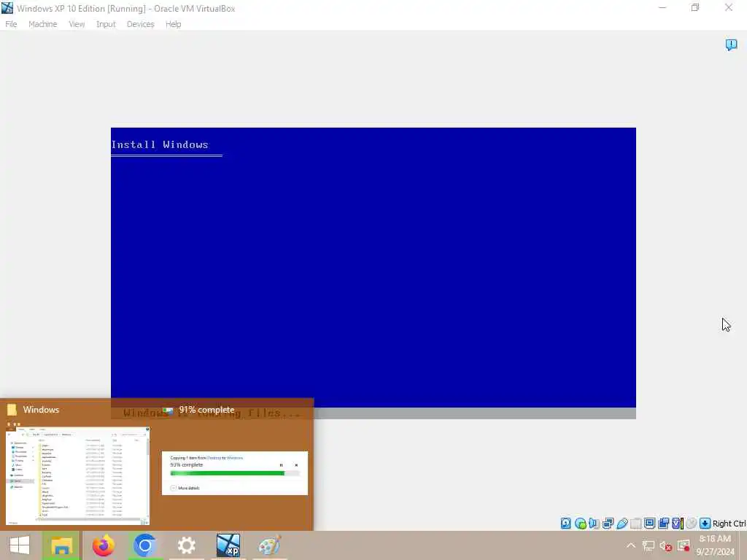This screenshot has width=747, height=560.
Task: Open the clock showing 9/27/2024
Action: [x=715, y=545]
